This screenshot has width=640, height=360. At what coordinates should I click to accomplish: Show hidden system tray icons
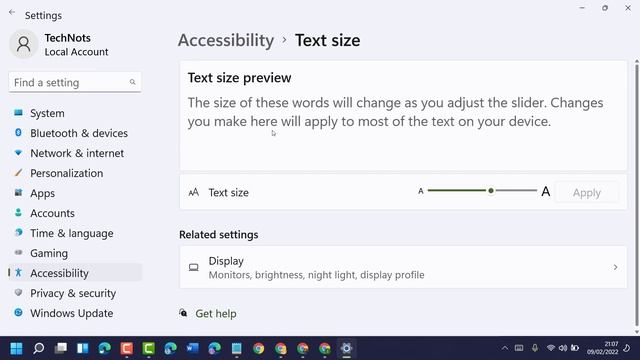pos(505,348)
